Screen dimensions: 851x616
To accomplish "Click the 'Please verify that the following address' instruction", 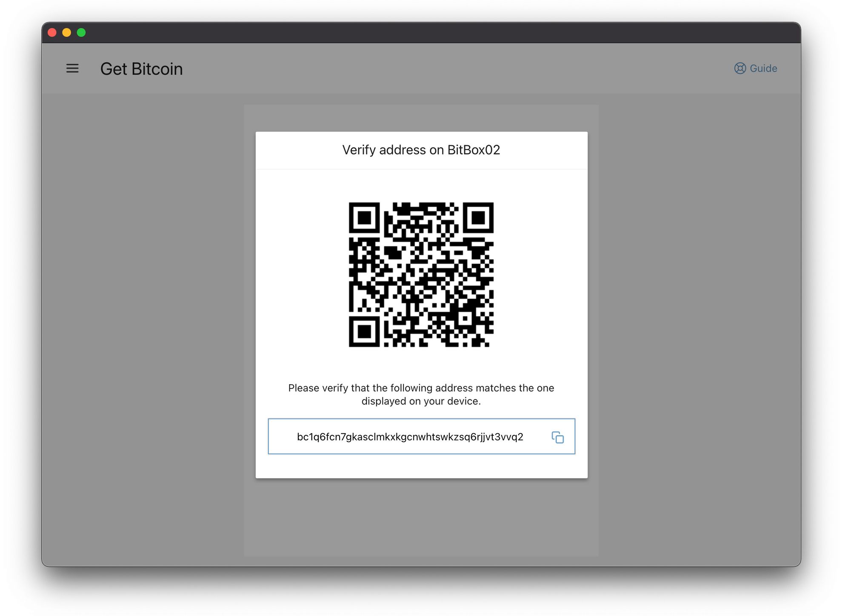I will (x=421, y=394).
